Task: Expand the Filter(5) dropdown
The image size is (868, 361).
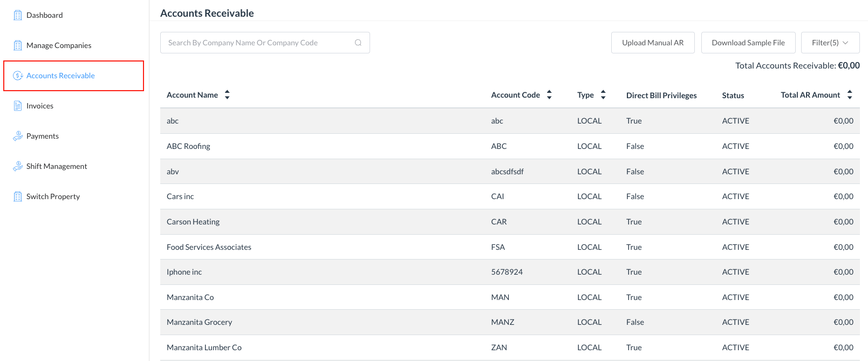Action: click(x=830, y=43)
